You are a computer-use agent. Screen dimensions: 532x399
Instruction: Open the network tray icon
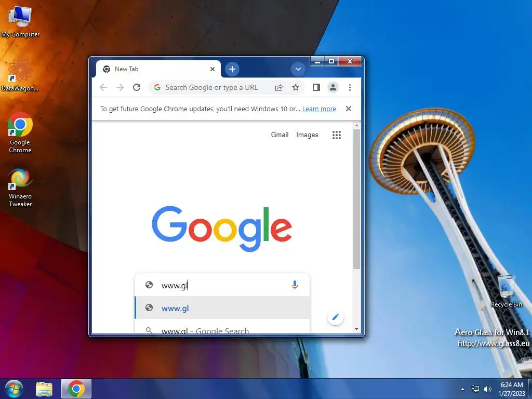pos(475,389)
